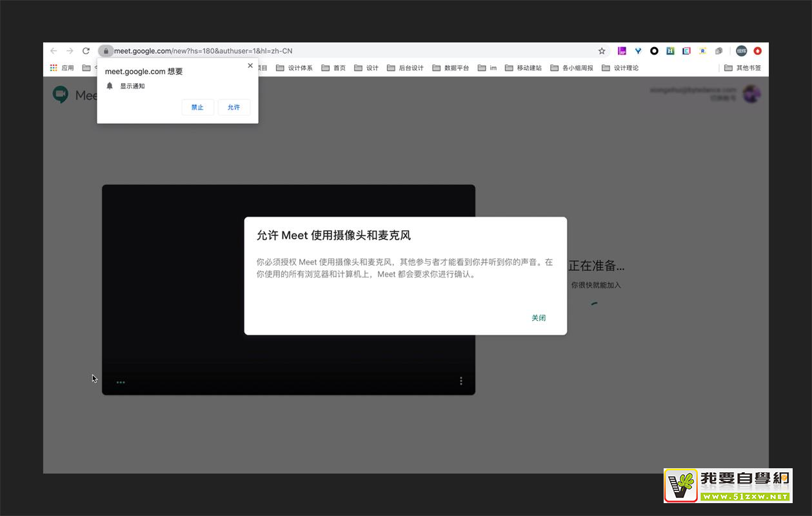
Task: Click the red update icon in toolbar
Action: coord(758,51)
